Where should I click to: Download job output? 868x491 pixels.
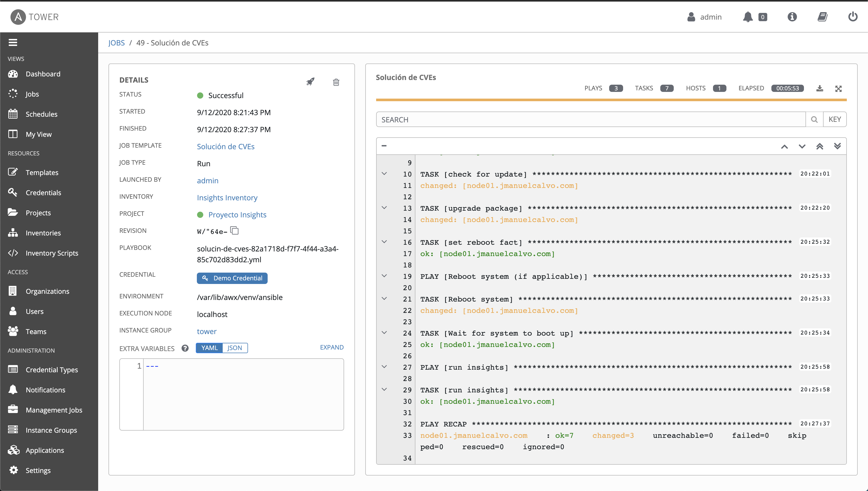[819, 88]
